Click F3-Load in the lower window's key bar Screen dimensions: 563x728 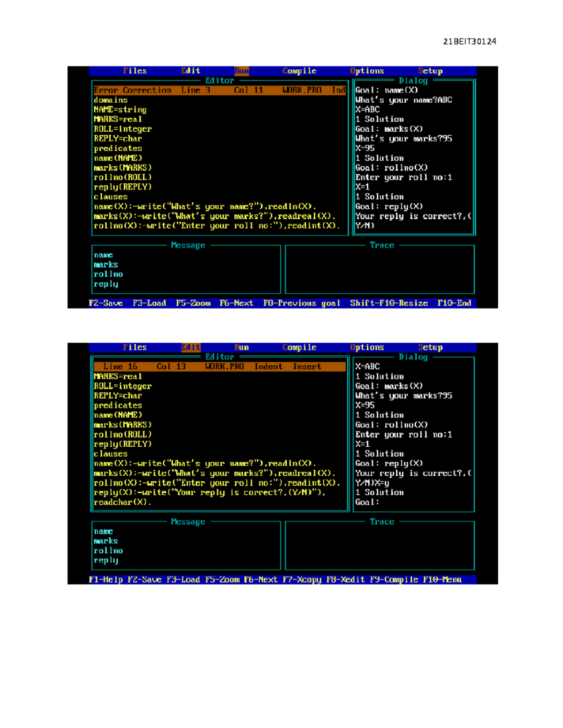point(183,580)
